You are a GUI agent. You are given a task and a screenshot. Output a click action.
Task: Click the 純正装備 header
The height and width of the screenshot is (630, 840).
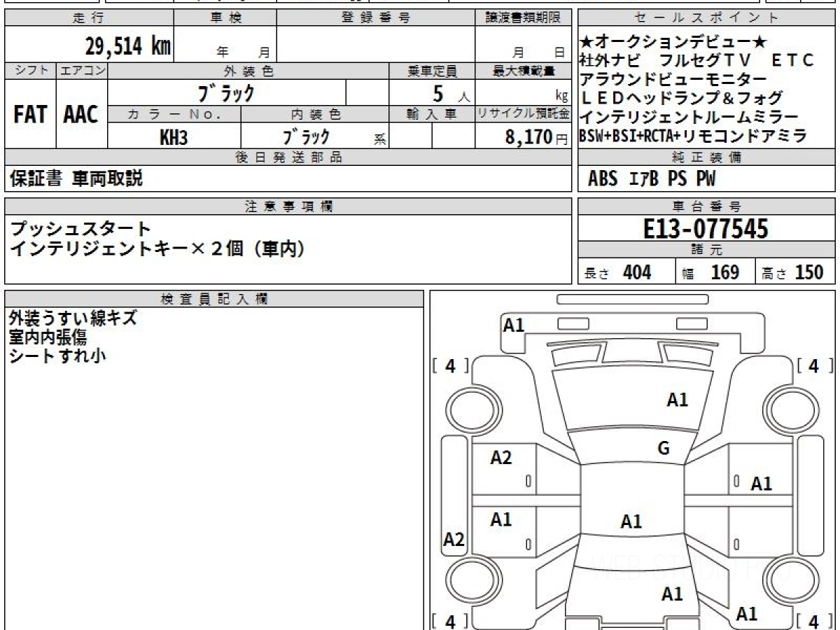coord(707,157)
